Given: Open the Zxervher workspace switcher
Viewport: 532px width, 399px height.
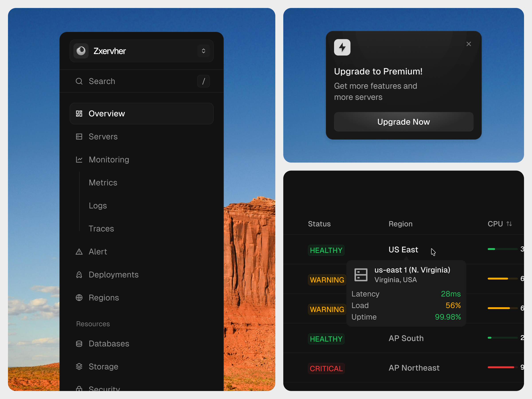Looking at the screenshot, I should coord(203,51).
